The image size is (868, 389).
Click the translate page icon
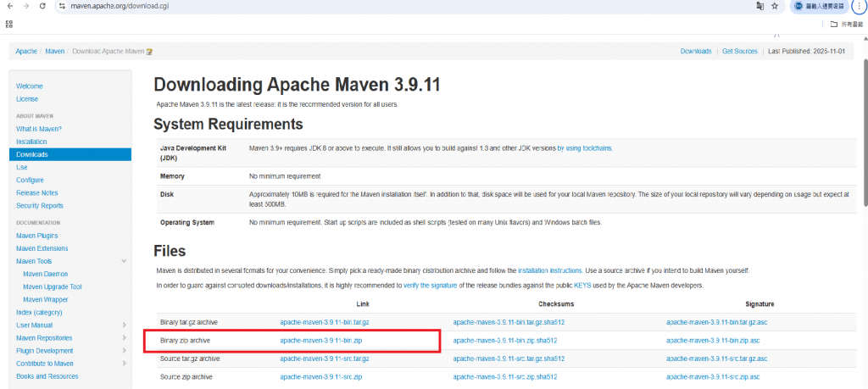tap(760, 6)
